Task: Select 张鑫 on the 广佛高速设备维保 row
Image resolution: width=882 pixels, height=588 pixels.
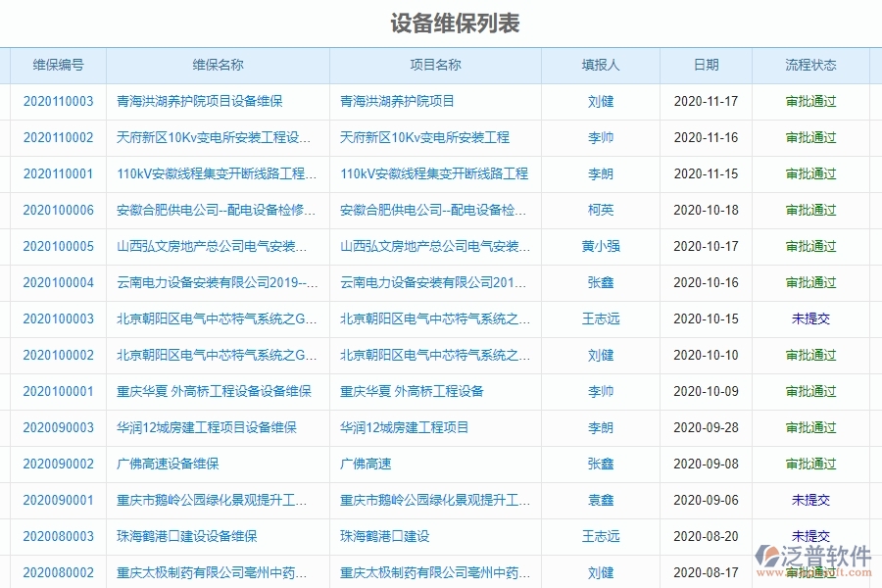Action: 601,464
